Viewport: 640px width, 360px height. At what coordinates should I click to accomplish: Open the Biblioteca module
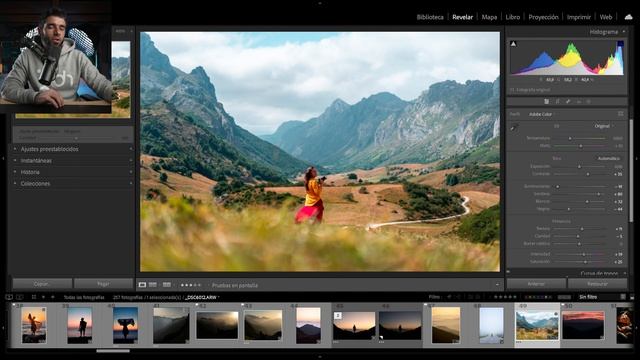(x=430, y=17)
